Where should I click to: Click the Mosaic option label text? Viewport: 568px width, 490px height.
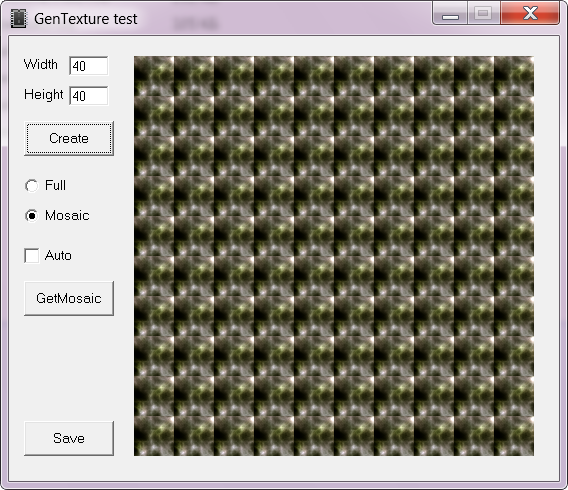point(67,215)
